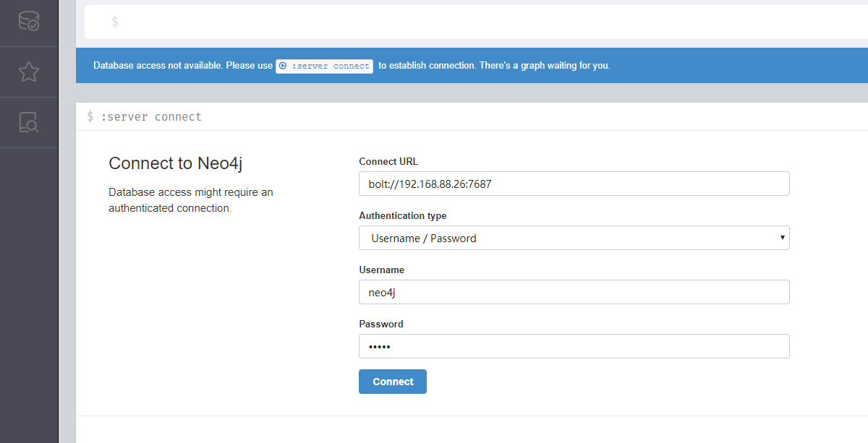The height and width of the screenshot is (443, 868).
Task: Click the document search icon in sidebar
Action: [x=29, y=121]
